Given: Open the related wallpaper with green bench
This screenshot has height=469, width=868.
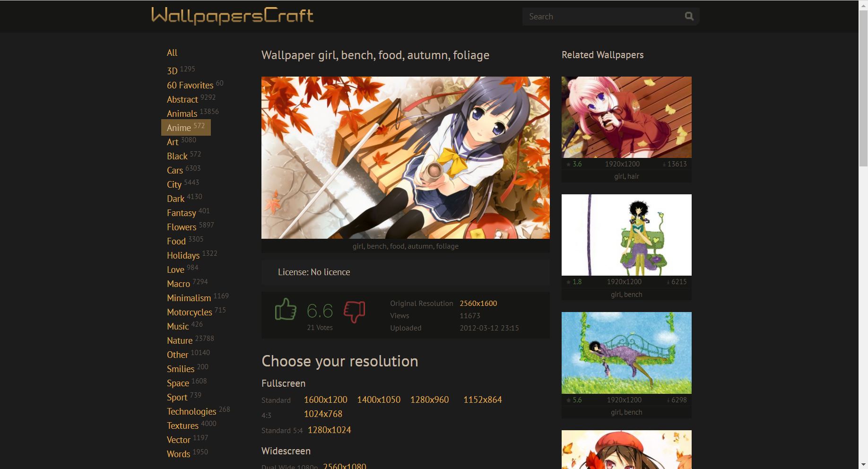Looking at the screenshot, I should click(626, 235).
